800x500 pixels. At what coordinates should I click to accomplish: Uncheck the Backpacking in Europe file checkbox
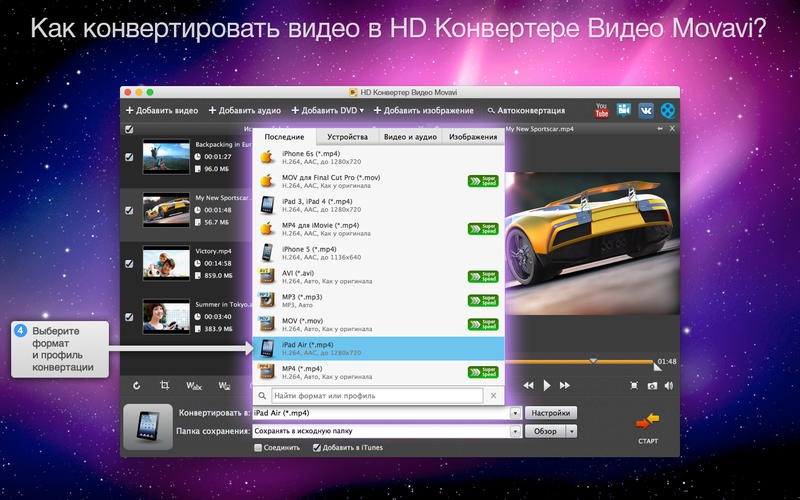pos(129,157)
